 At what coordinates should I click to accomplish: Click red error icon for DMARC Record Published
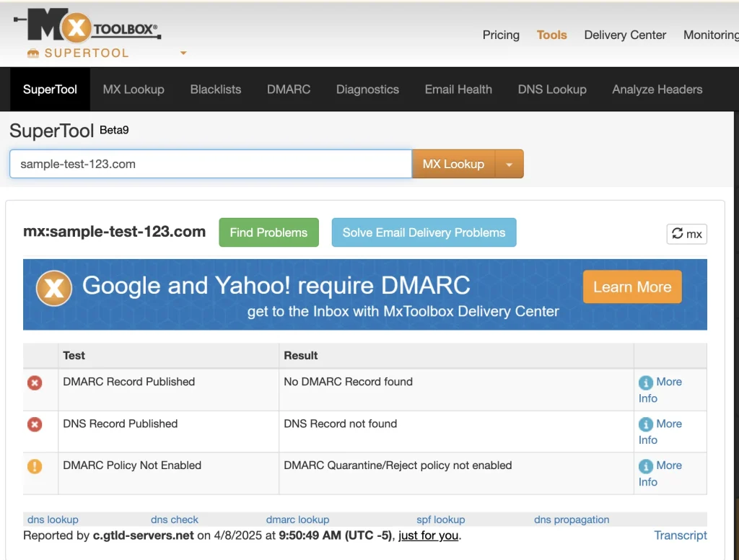(35, 382)
